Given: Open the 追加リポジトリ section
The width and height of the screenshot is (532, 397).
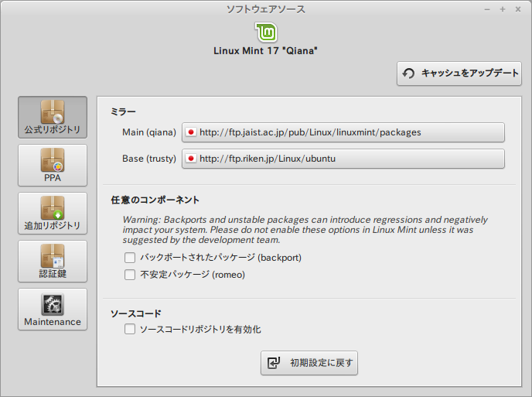Looking at the screenshot, I should click(53, 214).
